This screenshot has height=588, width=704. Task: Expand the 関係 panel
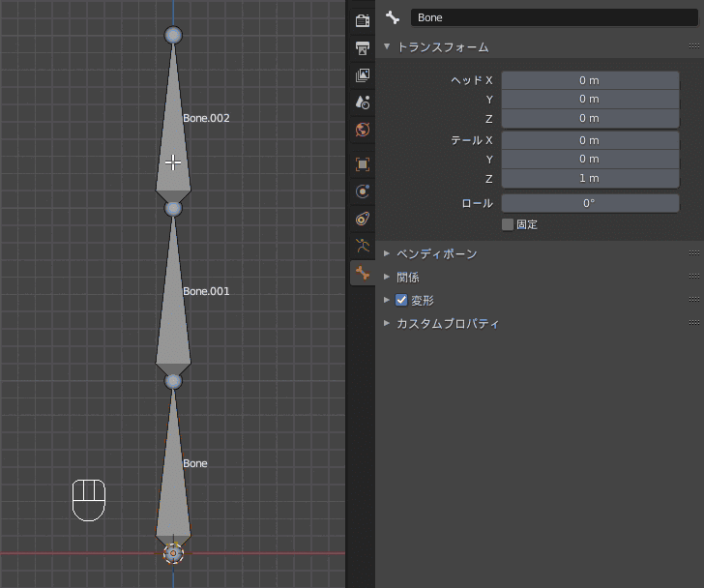pyautogui.click(x=387, y=277)
